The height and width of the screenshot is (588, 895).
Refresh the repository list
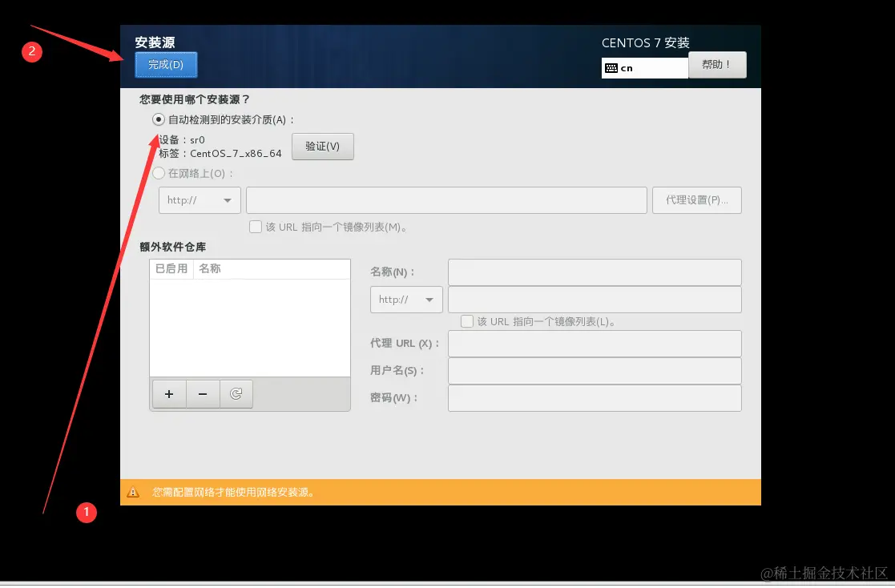[236, 393]
